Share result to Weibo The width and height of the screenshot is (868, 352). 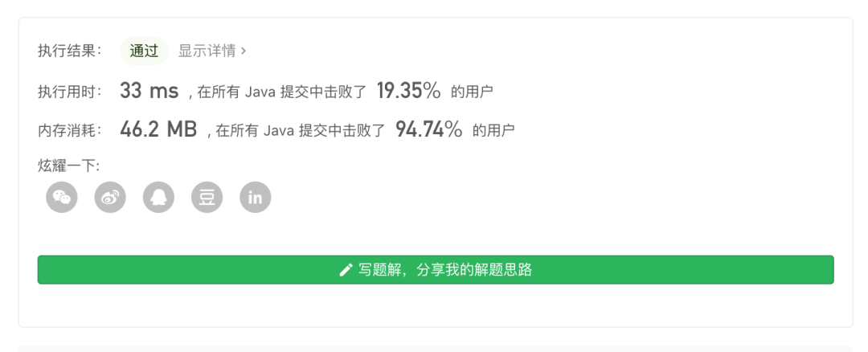[110, 197]
